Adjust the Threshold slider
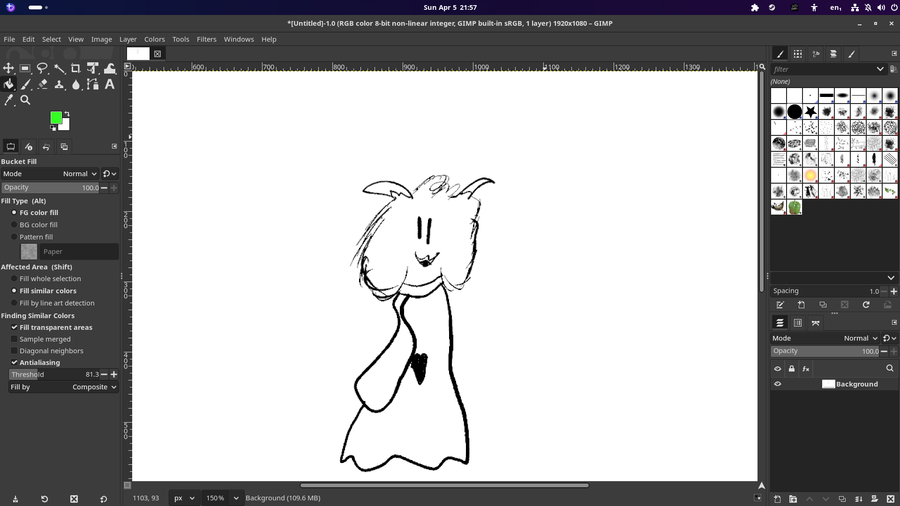Viewport: 900px width, 506px height. pos(54,375)
